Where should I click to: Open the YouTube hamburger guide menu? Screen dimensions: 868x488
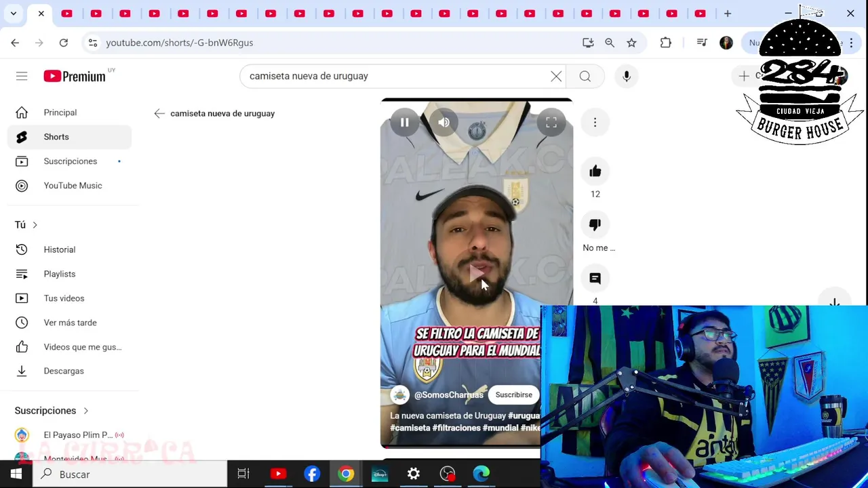tap(22, 76)
